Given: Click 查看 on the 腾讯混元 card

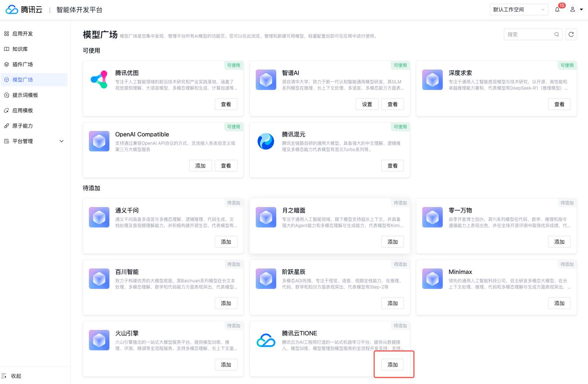Looking at the screenshot, I should point(393,166).
